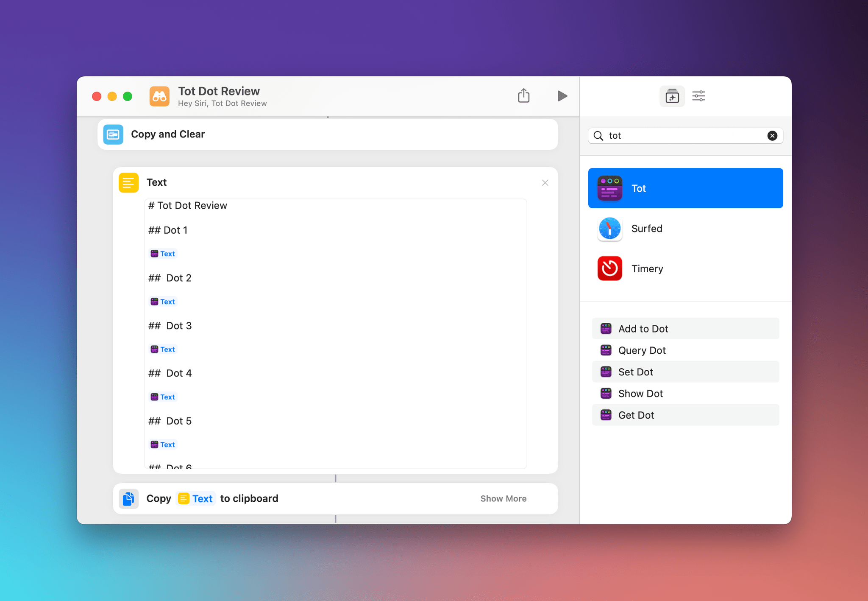Click the Text variable under Dot 4
The height and width of the screenshot is (601, 868).
click(163, 397)
